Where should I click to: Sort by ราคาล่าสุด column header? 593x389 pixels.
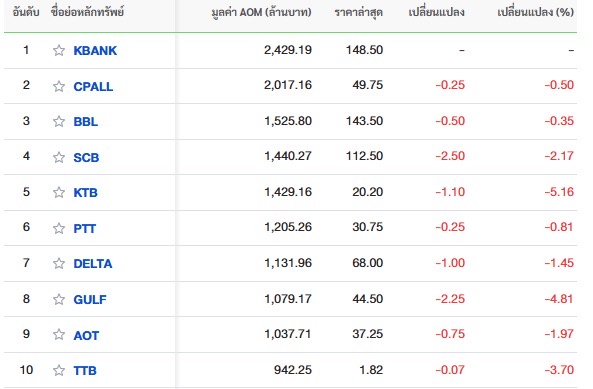(359, 12)
